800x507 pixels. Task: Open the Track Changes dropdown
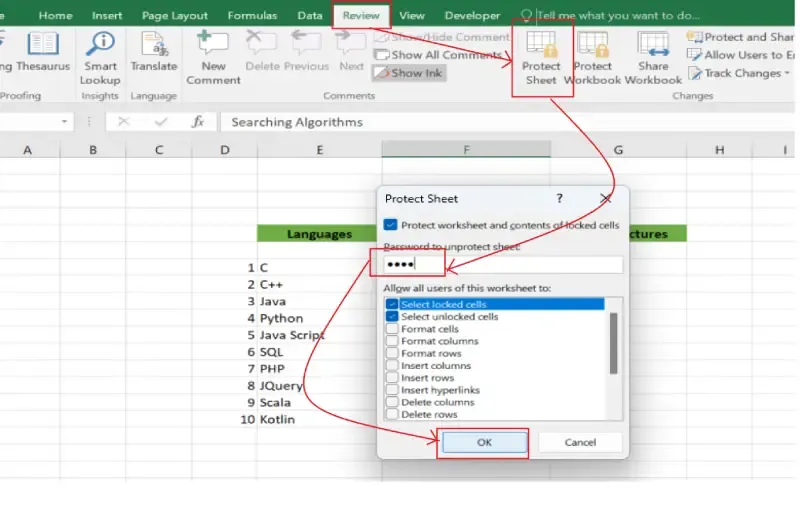point(739,73)
